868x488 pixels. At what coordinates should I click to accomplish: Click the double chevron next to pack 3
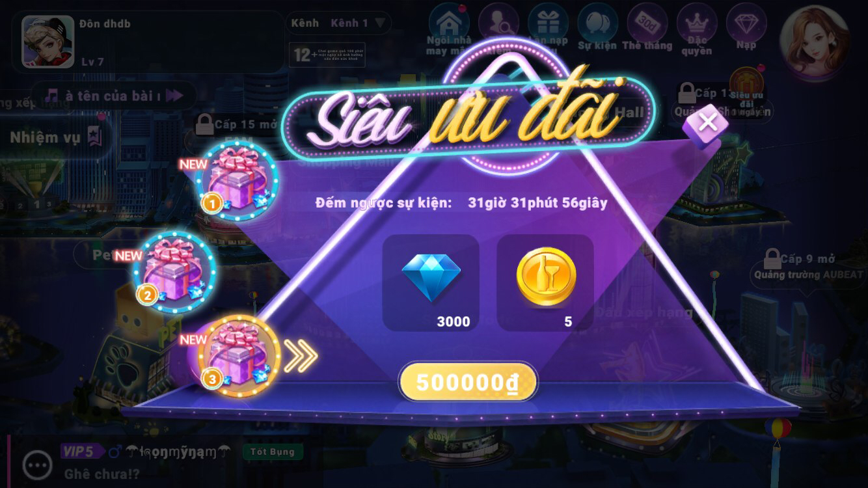[301, 356]
